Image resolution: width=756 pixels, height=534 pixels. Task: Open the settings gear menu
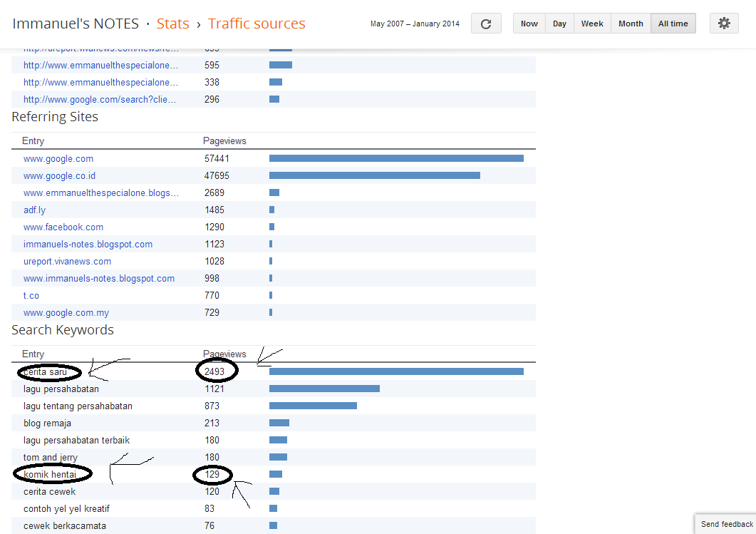[x=724, y=23]
